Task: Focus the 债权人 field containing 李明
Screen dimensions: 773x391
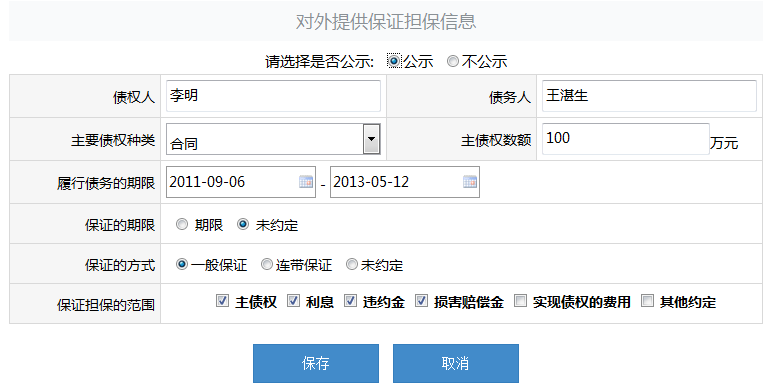Action: (273, 96)
